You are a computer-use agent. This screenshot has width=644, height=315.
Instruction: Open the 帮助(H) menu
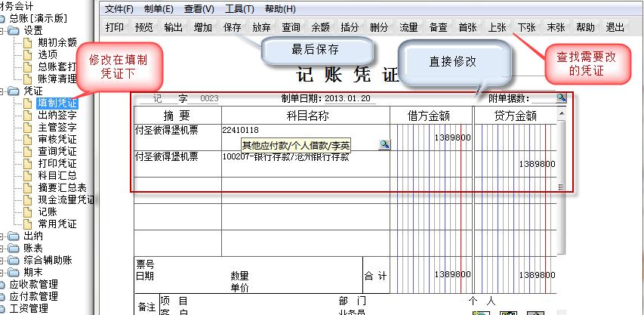point(280,9)
